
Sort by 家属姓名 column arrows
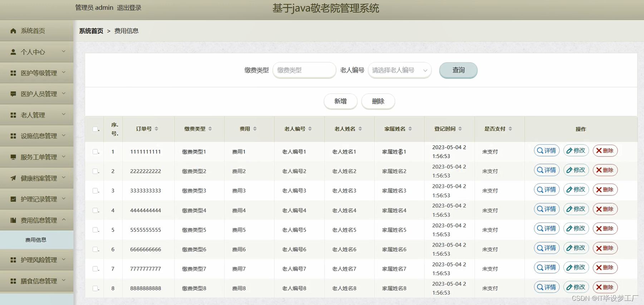410,129
